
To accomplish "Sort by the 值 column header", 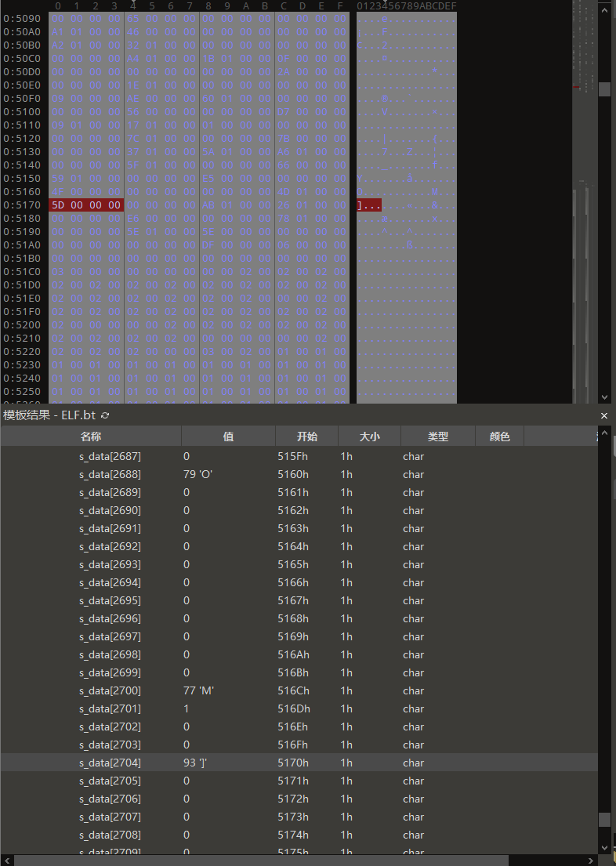I will pyautogui.click(x=228, y=437).
